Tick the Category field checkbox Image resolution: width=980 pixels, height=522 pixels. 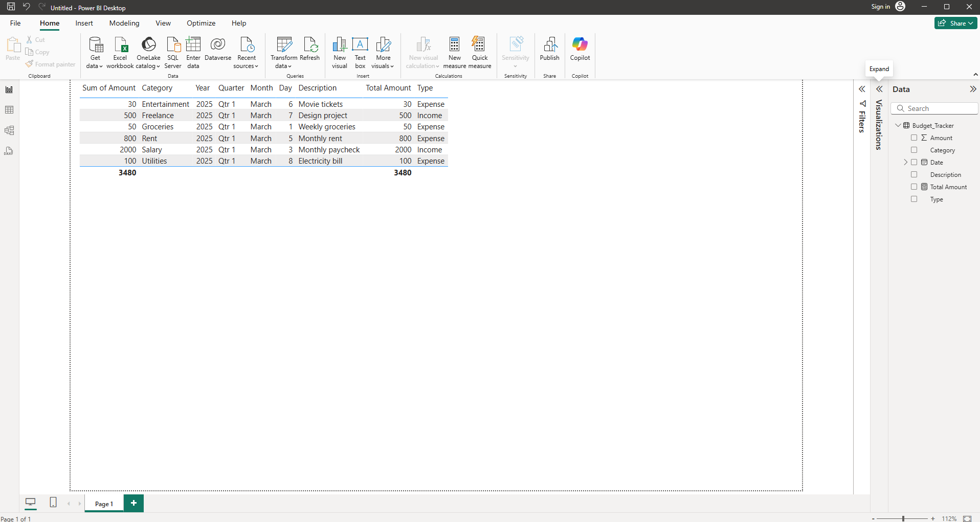click(x=914, y=150)
